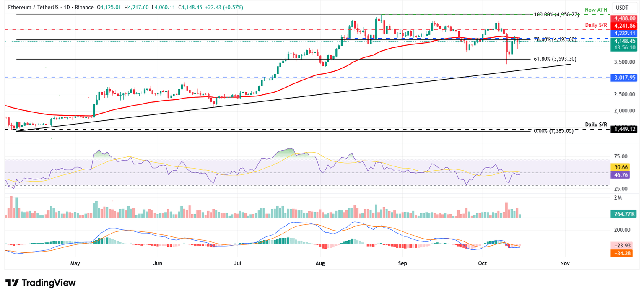Screen dimensions: 644x296
Task: Select the yellow RSI average 50.66 tag
Action: (625, 167)
